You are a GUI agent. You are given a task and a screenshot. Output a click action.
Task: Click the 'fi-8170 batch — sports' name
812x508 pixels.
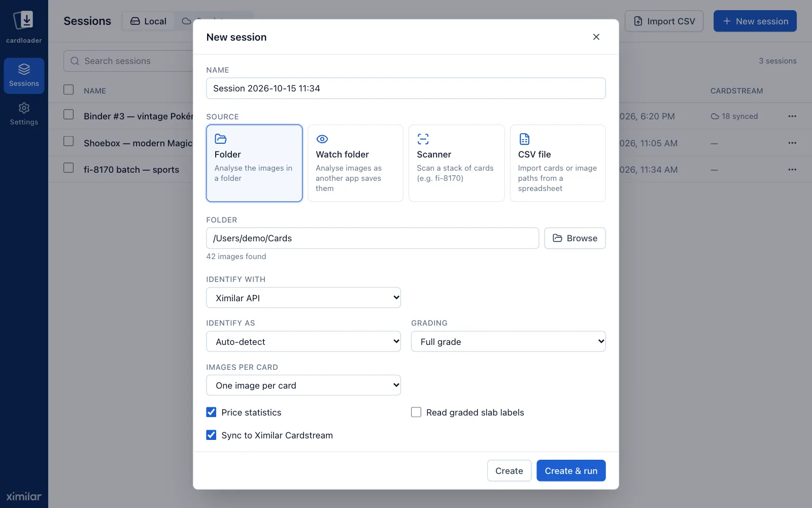(131, 170)
